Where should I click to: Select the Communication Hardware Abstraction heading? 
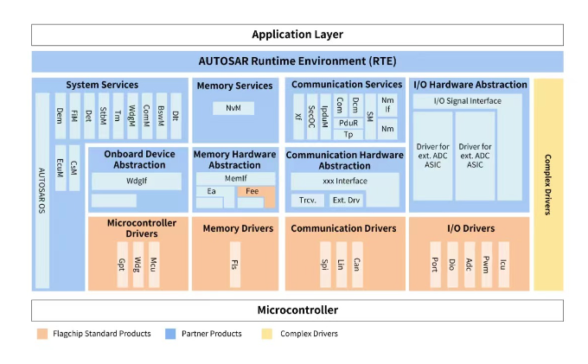pos(345,161)
